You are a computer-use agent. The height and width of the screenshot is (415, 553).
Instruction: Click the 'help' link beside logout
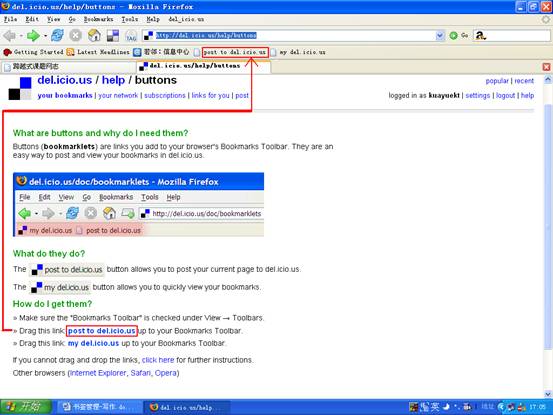(527, 95)
